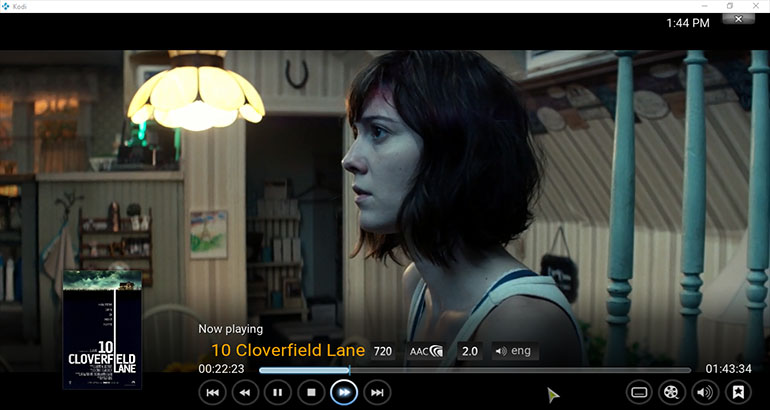770x410 pixels.
Task: Open audio settings speaker icon
Action: tap(705, 392)
